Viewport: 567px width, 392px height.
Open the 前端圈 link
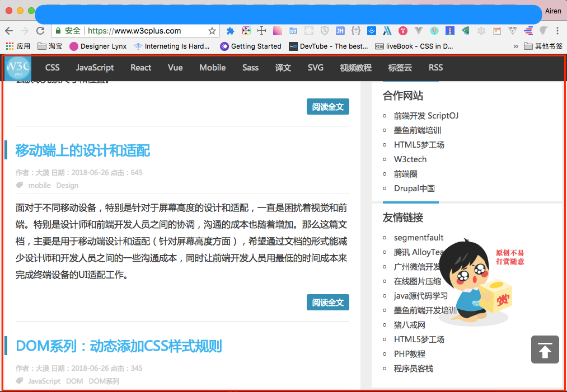pos(405,174)
